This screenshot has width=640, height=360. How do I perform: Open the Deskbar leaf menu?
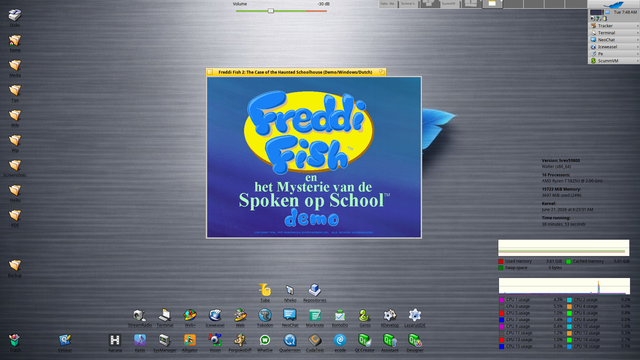614,4
